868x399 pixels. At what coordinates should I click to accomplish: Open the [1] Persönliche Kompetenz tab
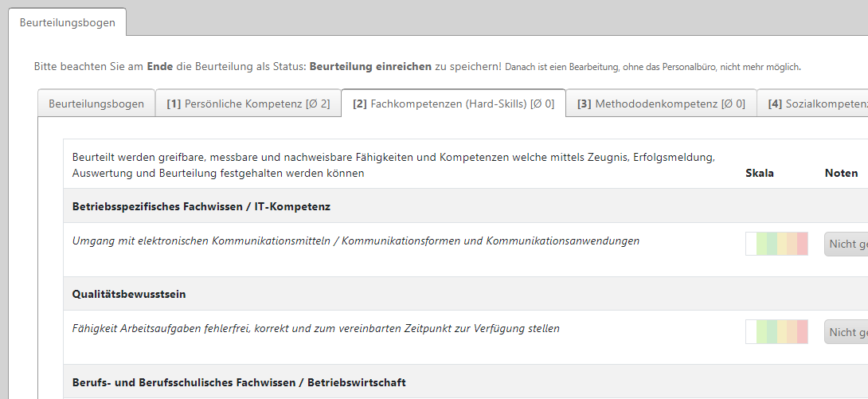pos(248,104)
